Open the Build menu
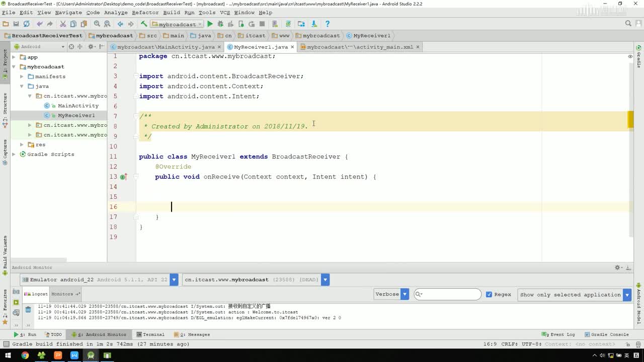The height and width of the screenshot is (362, 644). click(172, 13)
